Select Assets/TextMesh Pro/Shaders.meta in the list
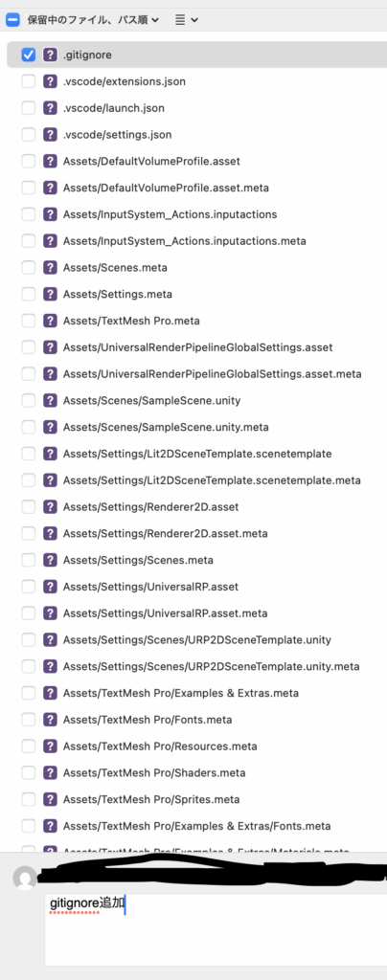Viewport: 387px width, 980px height. pos(197,772)
